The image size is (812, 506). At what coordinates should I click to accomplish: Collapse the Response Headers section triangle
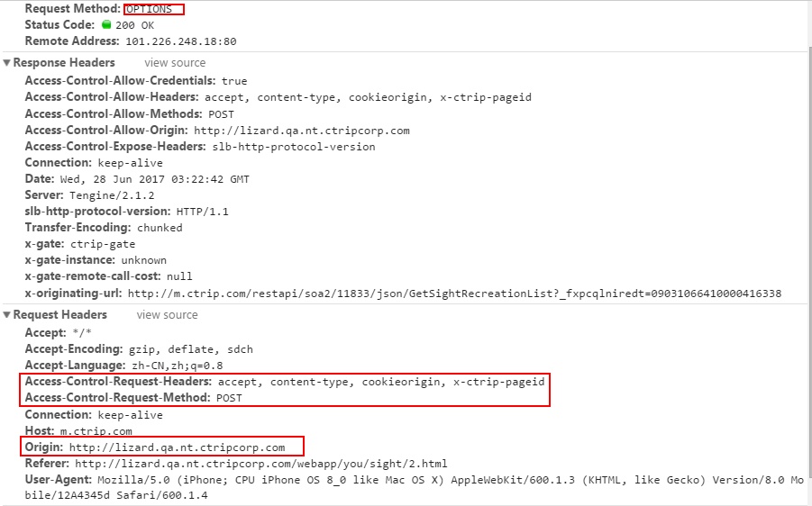click(7, 63)
